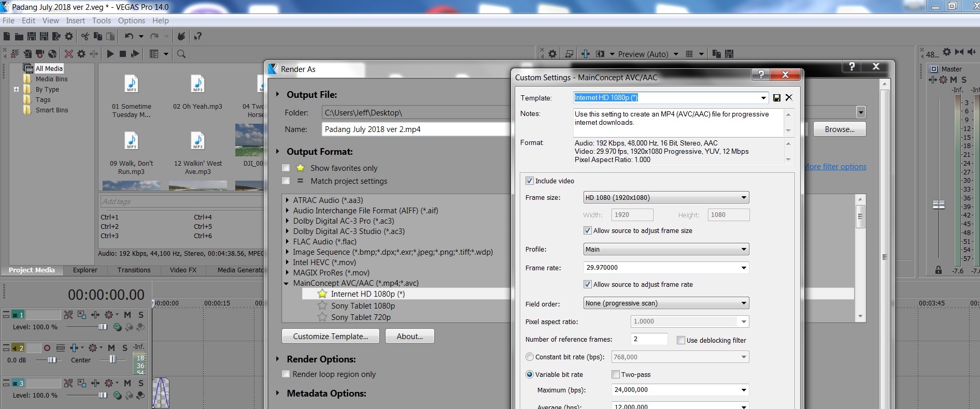Viewport: 980px width, 409px height.
Task: Click the Capture Video icon in Project Media
Action: pos(40,54)
